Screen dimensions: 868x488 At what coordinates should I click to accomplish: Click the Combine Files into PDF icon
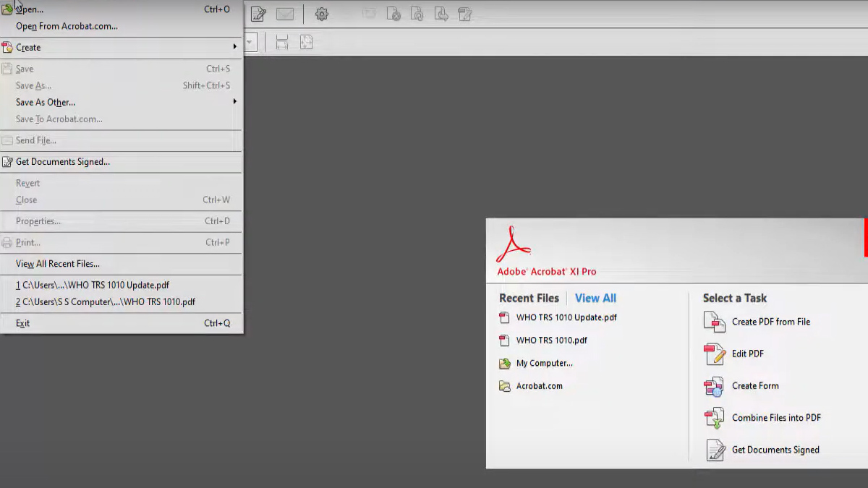[715, 418]
